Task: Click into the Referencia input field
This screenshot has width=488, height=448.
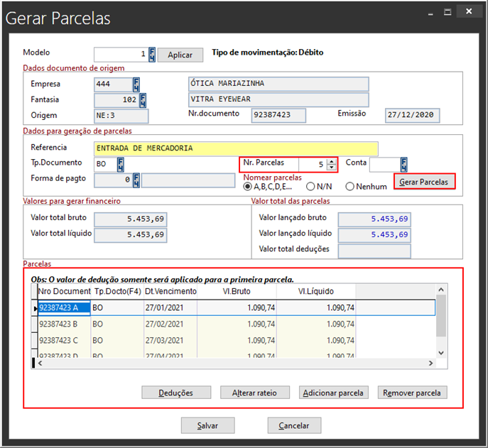Action: tap(235, 148)
